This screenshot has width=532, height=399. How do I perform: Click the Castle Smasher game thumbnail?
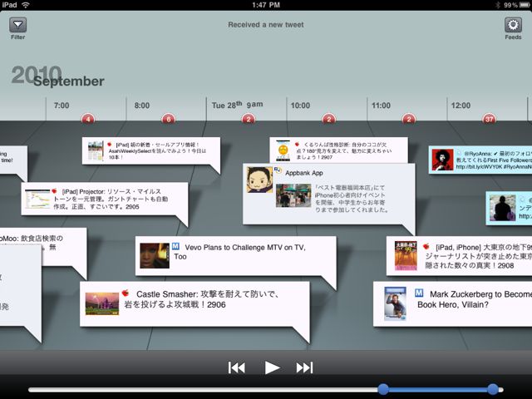tap(102, 303)
